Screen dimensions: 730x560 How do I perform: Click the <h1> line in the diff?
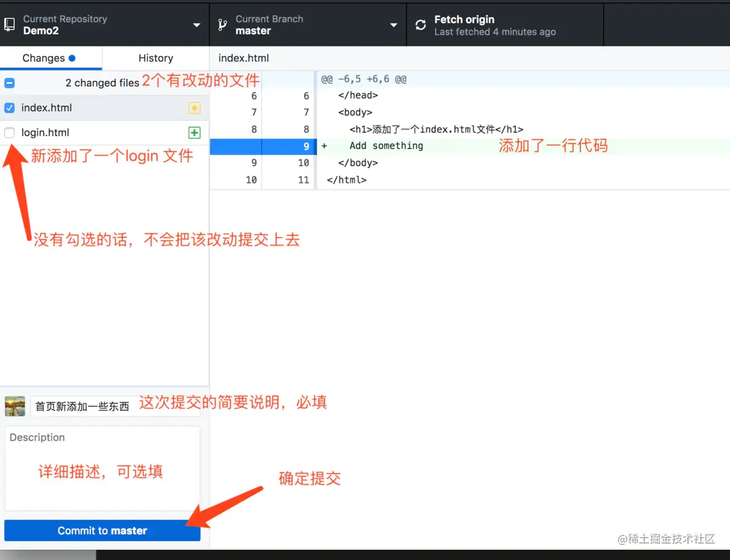436,130
